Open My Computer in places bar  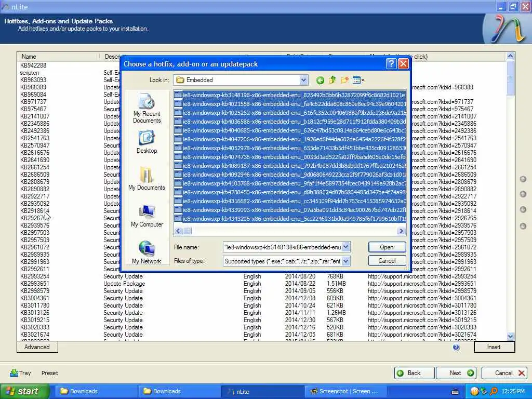pyautogui.click(x=147, y=216)
